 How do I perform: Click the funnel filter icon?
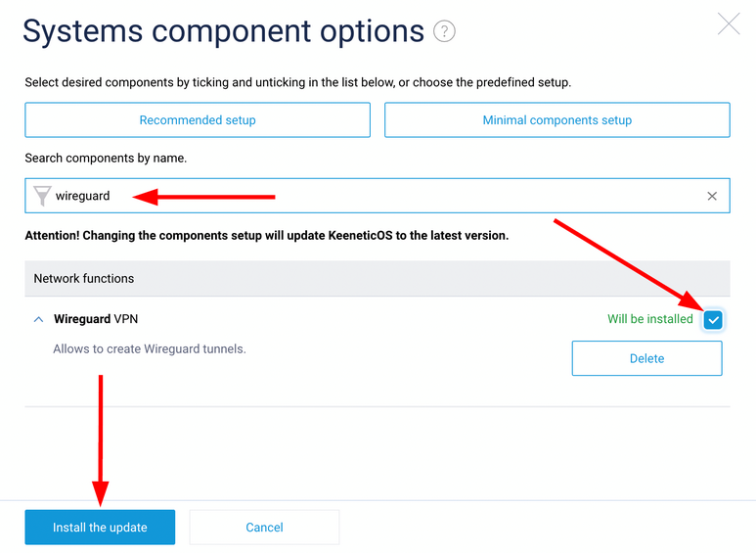(x=42, y=196)
